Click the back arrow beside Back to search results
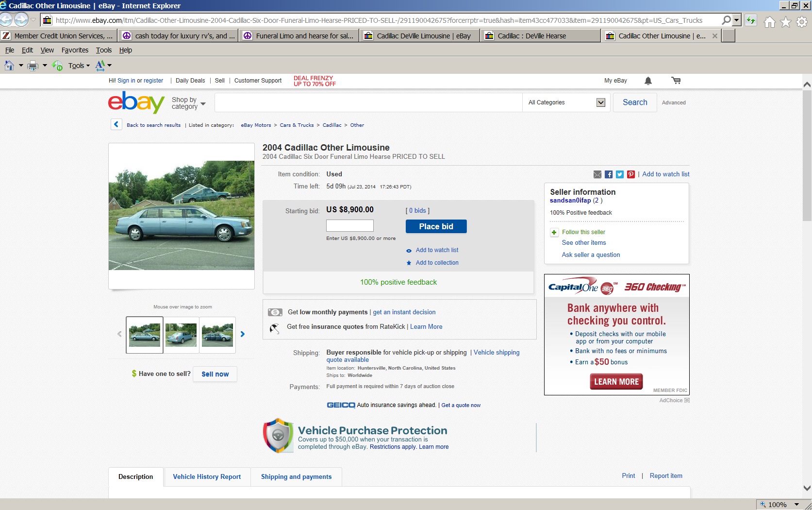The height and width of the screenshot is (510, 812). [x=116, y=124]
